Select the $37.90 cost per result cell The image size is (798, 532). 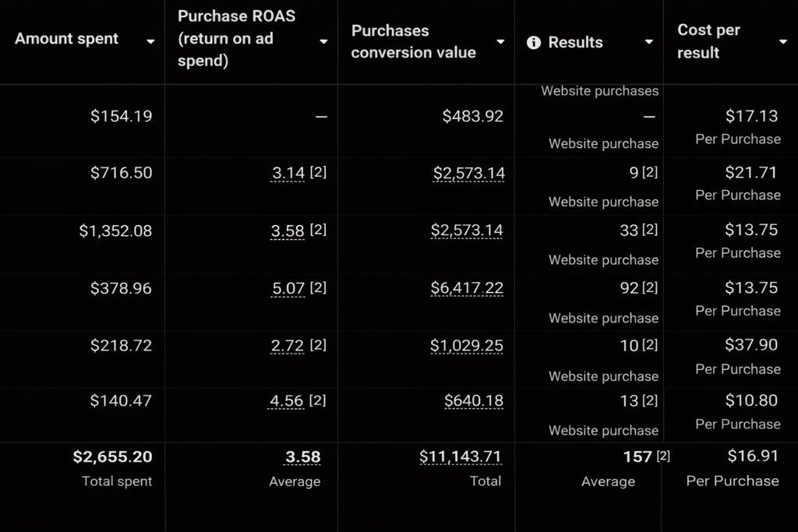point(751,344)
